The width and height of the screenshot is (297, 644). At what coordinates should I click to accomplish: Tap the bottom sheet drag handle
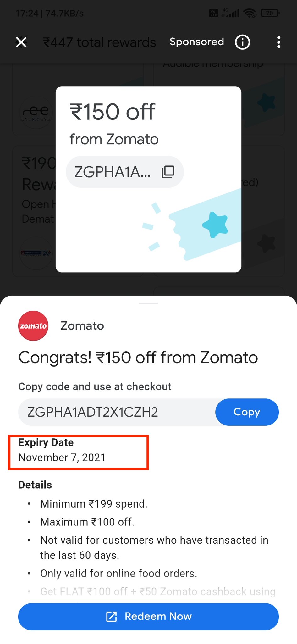pyautogui.click(x=148, y=303)
